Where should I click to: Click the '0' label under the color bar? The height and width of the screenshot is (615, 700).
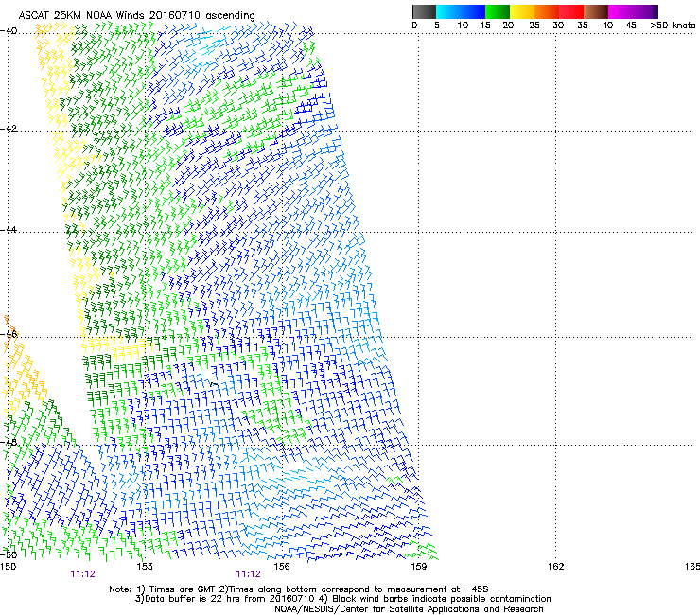(x=414, y=26)
